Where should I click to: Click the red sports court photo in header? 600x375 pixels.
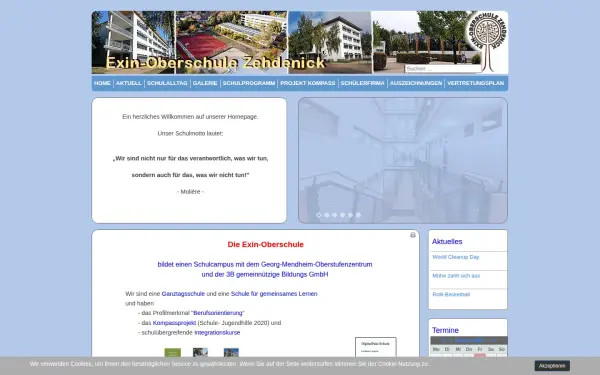point(231,42)
